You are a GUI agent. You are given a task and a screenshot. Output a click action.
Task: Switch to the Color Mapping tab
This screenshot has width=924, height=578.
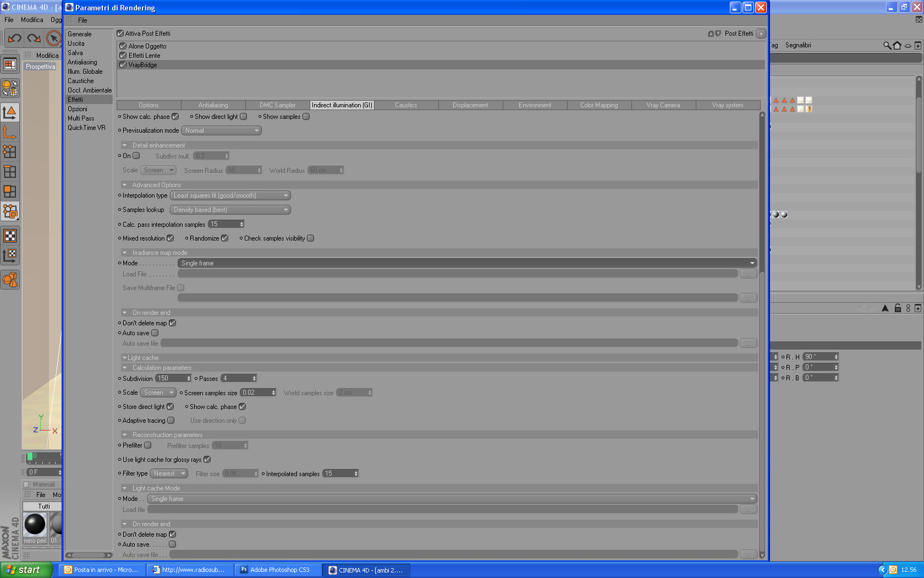(599, 105)
